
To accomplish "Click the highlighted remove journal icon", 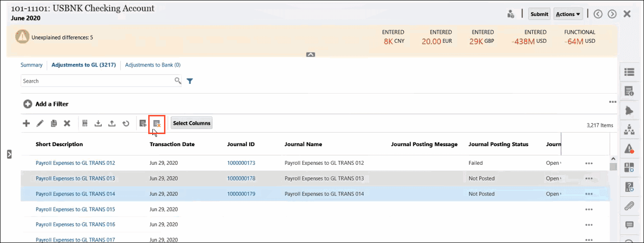I will 157,123.
